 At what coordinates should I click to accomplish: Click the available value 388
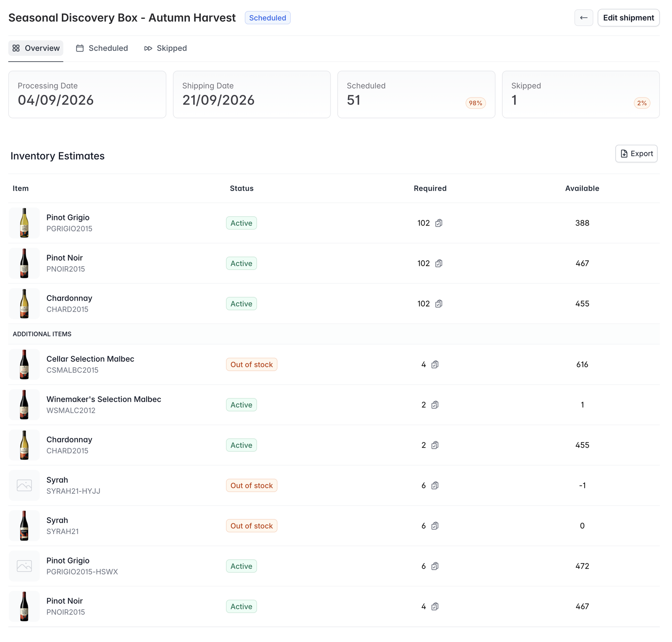[582, 223]
